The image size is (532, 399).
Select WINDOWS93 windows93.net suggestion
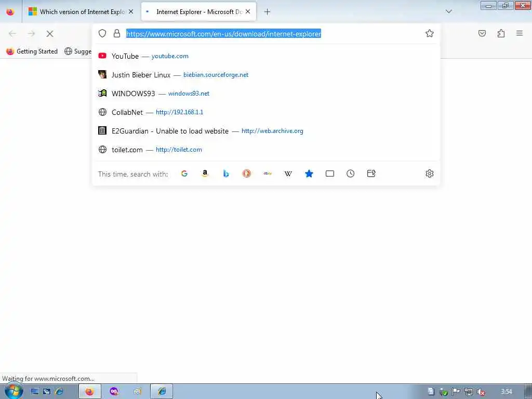[266, 94]
